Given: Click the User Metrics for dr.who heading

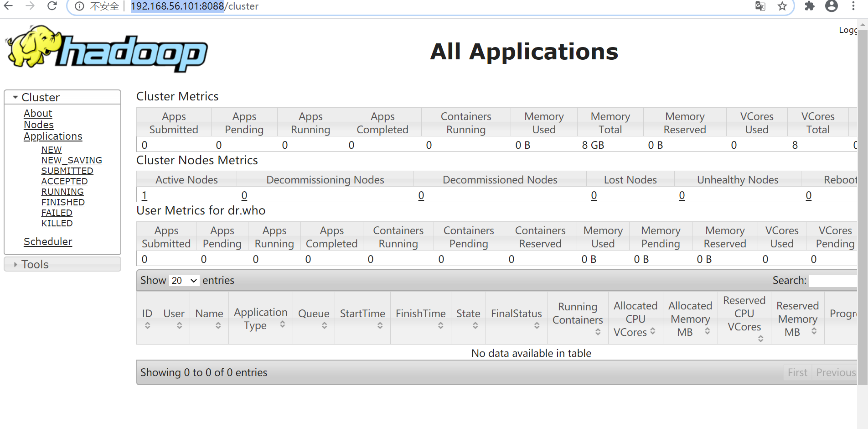Looking at the screenshot, I should (x=201, y=210).
